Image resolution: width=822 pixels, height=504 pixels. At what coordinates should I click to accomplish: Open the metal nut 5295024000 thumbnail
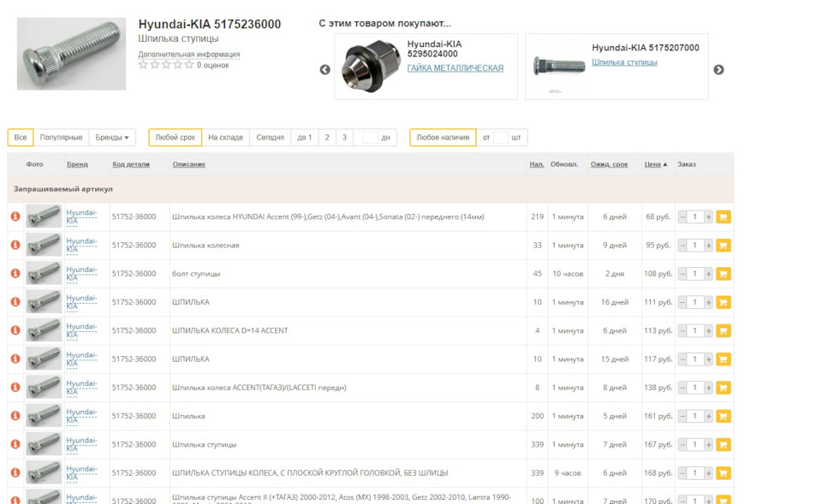371,67
